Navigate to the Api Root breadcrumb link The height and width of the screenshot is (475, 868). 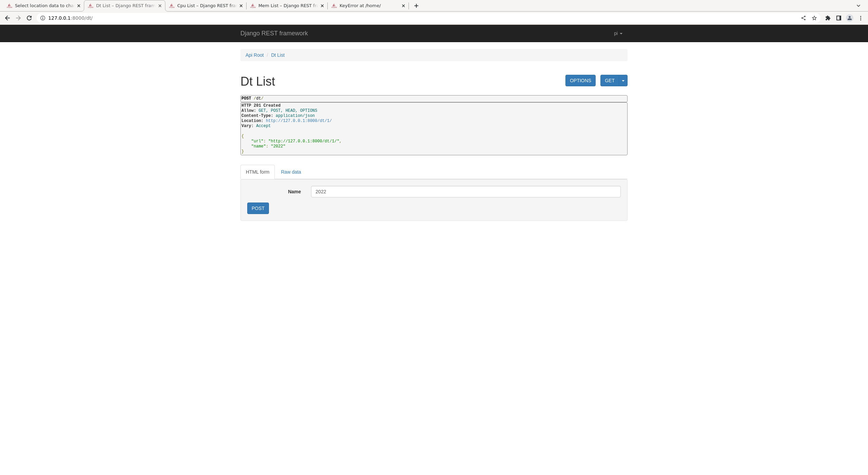pyautogui.click(x=254, y=55)
